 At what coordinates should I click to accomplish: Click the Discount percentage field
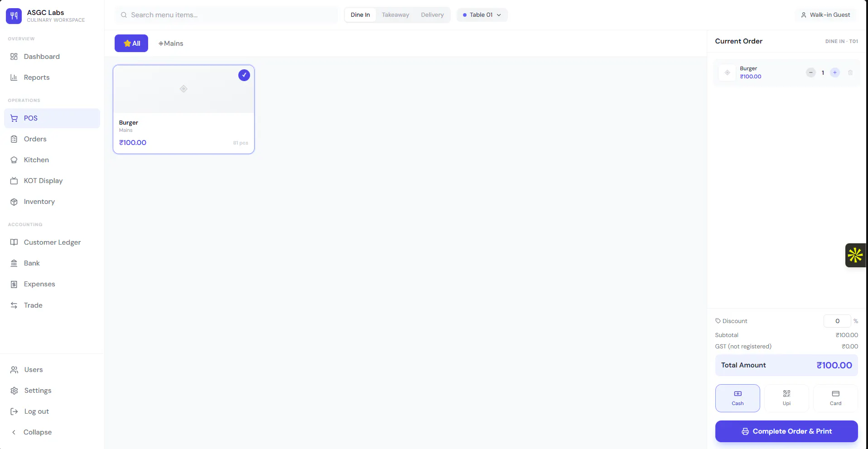pos(837,321)
